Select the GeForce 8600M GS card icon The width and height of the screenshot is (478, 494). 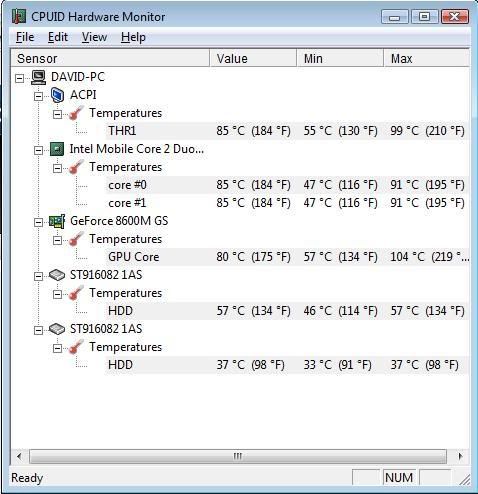tap(57, 221)
